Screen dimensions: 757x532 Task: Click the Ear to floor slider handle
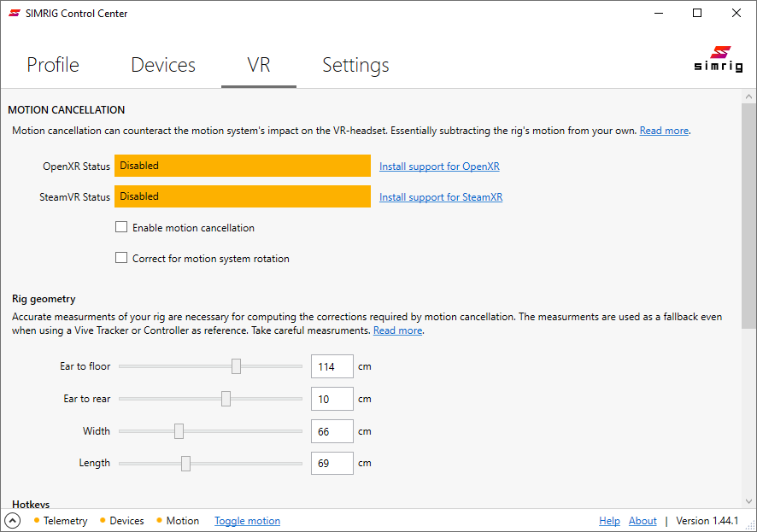pyautogui.click(x=236, y=366)
